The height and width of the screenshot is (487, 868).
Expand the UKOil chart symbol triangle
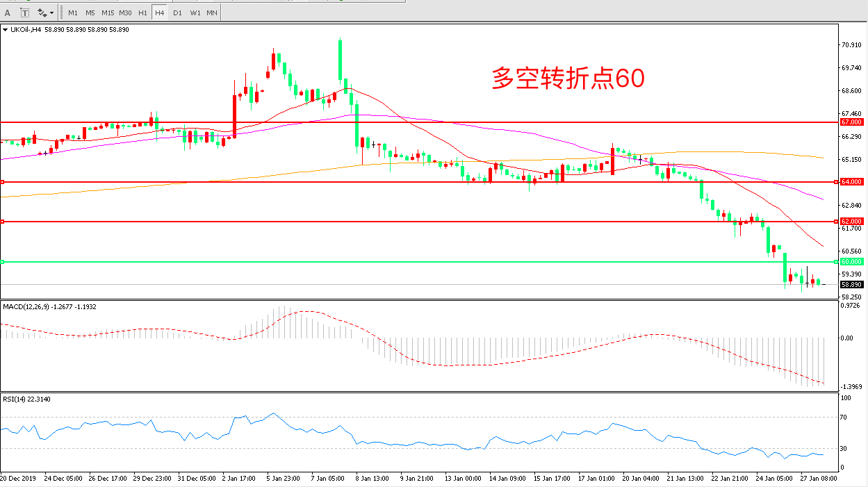(x=6, y=30)
